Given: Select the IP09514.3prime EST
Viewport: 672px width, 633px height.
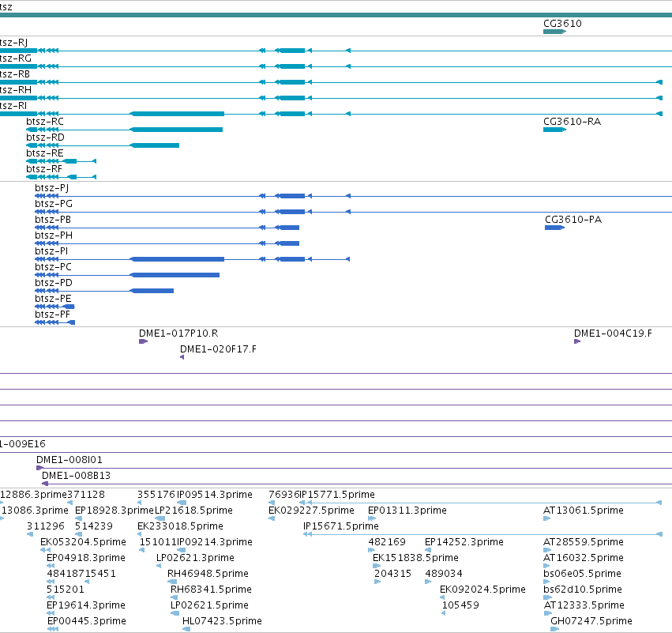Looking at the screenshot, I should (215, 495).
